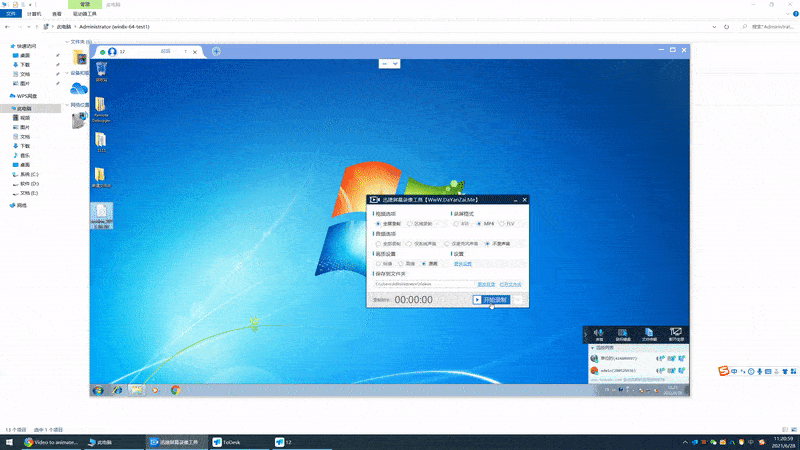
Task: Click the voice microphone icon in remote panel
Action: [x=599, y=334]
